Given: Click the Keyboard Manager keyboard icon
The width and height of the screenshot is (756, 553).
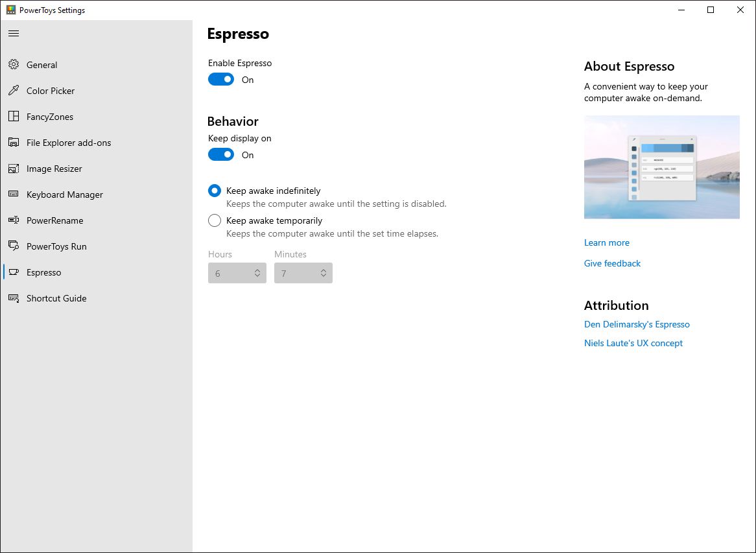Looking at the screenshot, I should 14,194.
